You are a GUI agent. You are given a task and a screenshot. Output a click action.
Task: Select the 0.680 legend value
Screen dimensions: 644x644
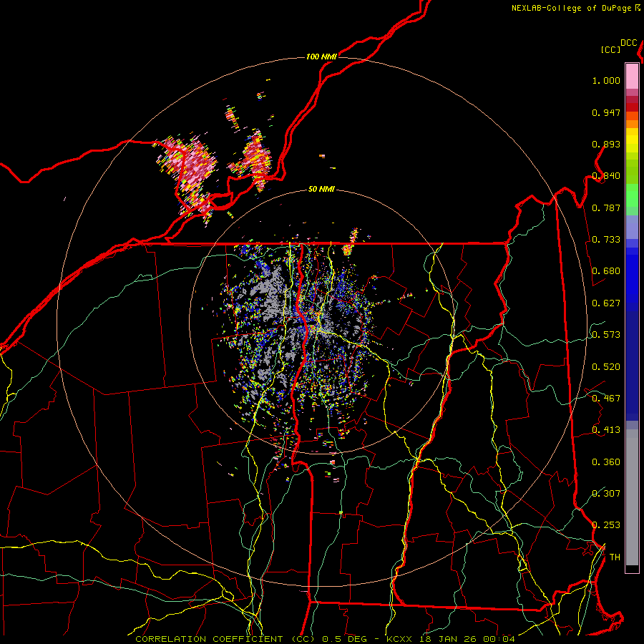click(606, 271)
